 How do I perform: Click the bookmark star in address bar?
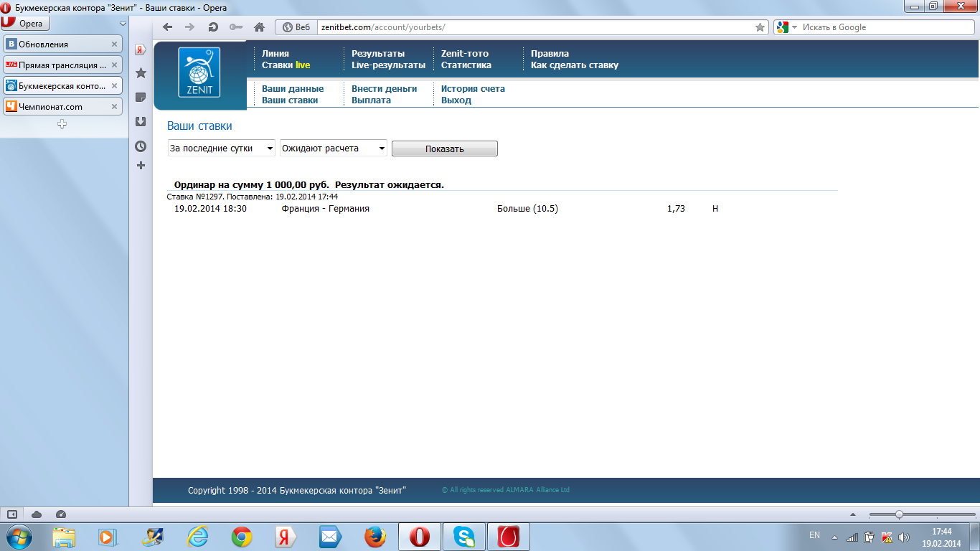click(x=760, y=27)
